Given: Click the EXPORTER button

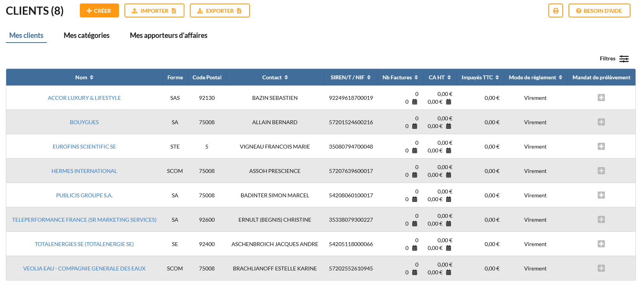Looking at the screenshot, I should 220,10.
